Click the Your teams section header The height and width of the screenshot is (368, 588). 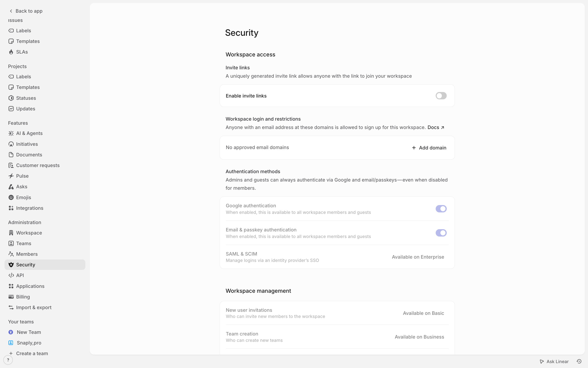[x=21, y=322]
